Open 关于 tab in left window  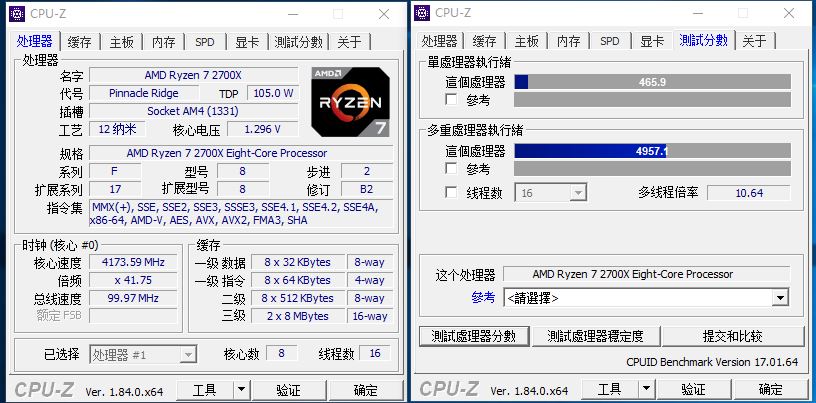(350, 42)
